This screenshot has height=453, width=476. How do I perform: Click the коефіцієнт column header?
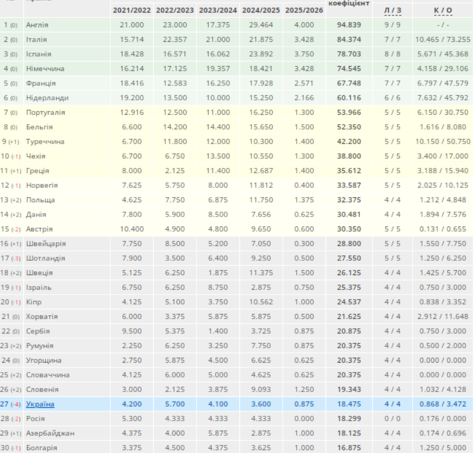(349, 3)
